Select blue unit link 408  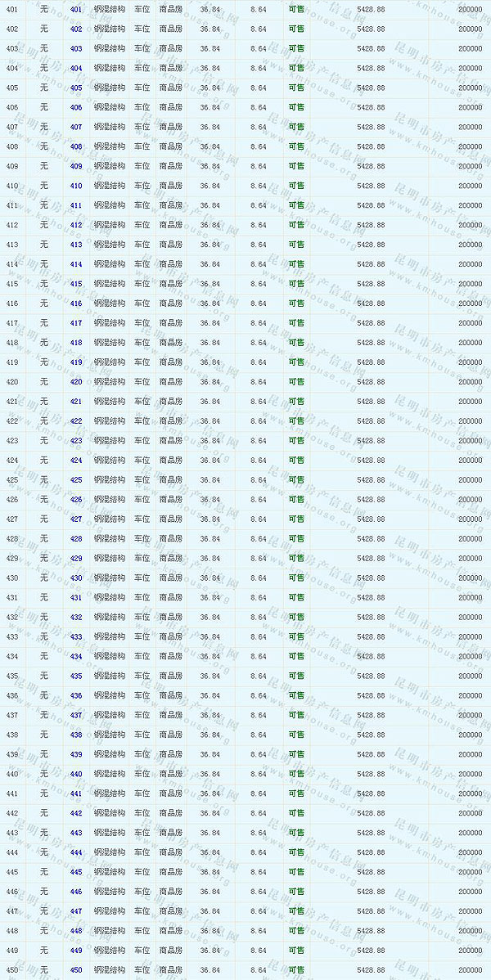click(x=76, y=147)
